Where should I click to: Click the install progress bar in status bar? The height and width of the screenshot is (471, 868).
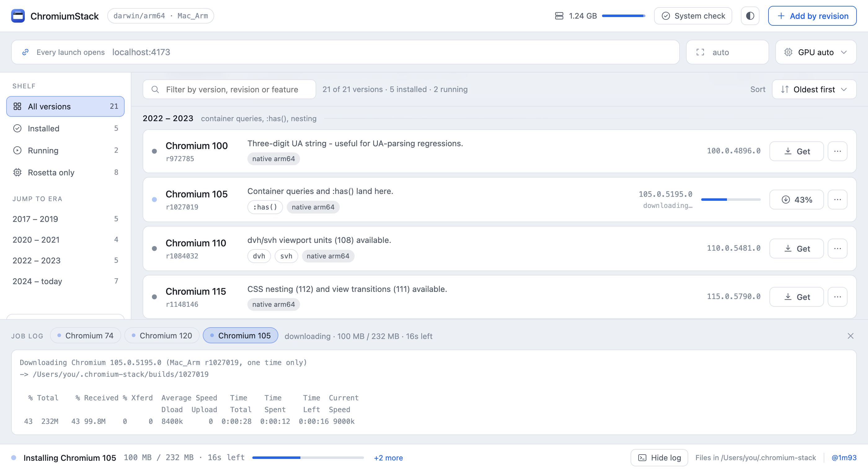pos(308,458)
